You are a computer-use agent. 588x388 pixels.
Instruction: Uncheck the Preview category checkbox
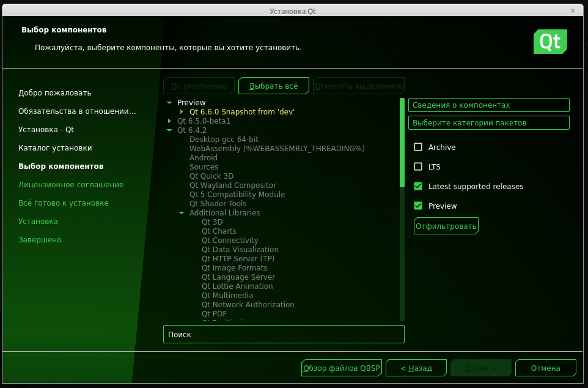point(417,206)
